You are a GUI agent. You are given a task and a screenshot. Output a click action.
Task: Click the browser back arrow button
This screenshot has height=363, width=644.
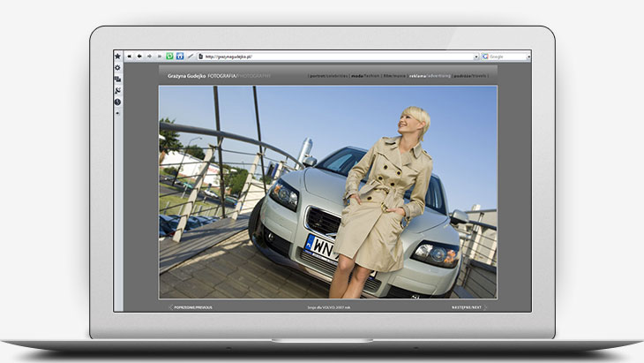[x=139, y=56]
